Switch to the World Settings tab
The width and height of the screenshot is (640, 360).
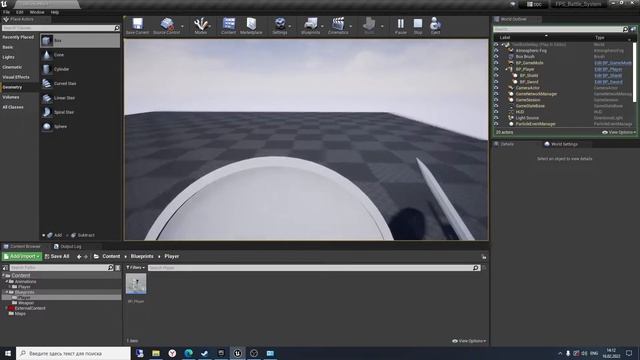pos(561,144)
